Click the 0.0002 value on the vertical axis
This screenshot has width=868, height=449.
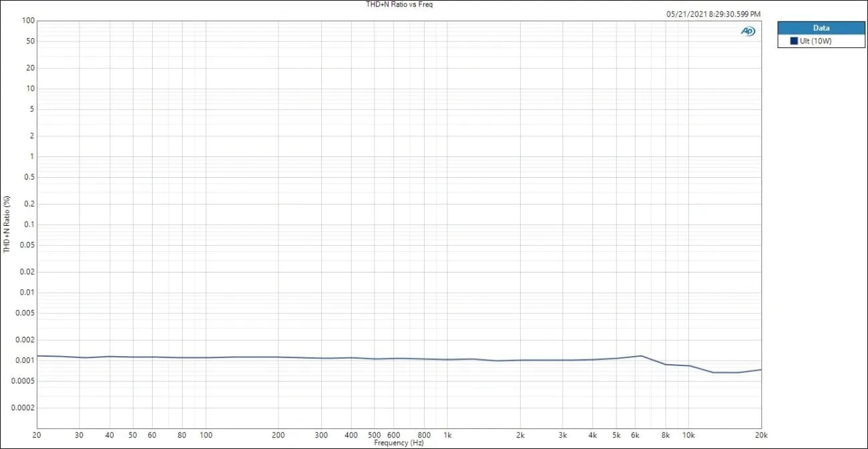(x=23, y=408)
